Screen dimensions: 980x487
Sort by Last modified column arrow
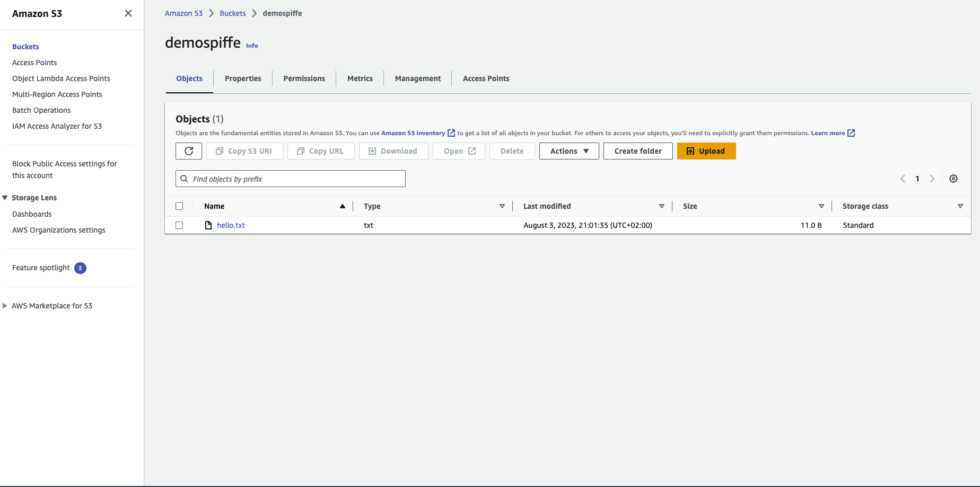pyautogui.click(x=662, y=206)
